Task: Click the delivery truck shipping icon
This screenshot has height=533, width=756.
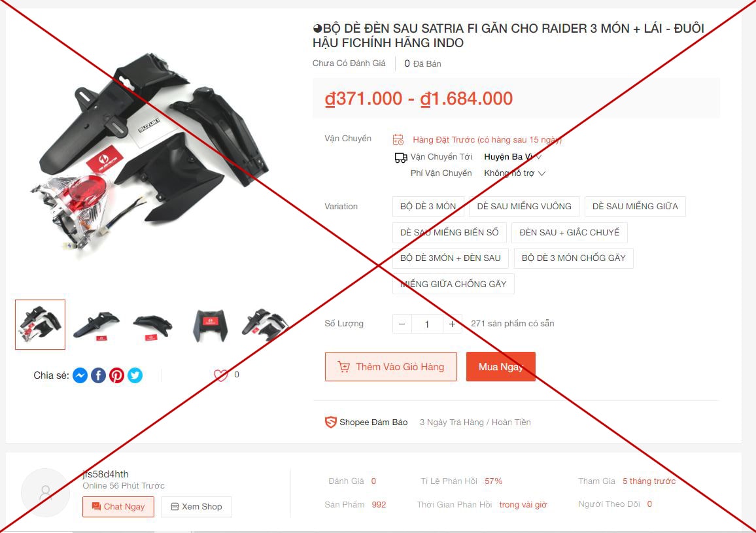Action: [401, 158]
